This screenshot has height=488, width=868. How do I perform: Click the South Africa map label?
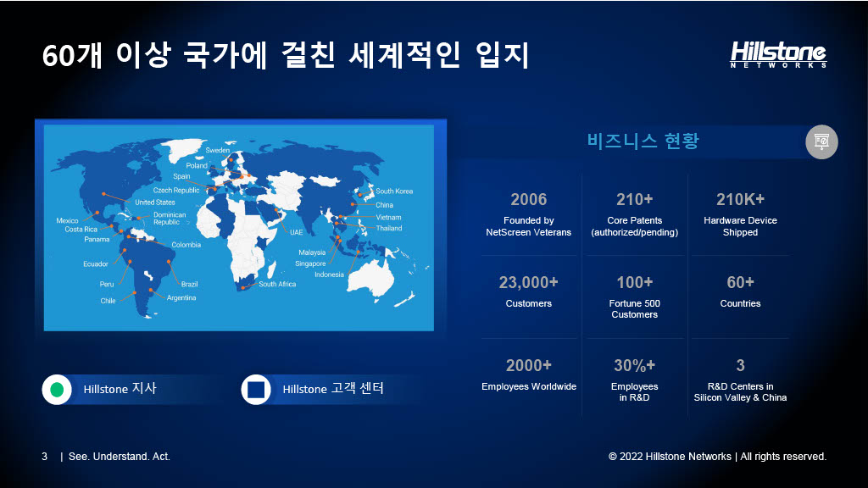[x=277, y=284]
